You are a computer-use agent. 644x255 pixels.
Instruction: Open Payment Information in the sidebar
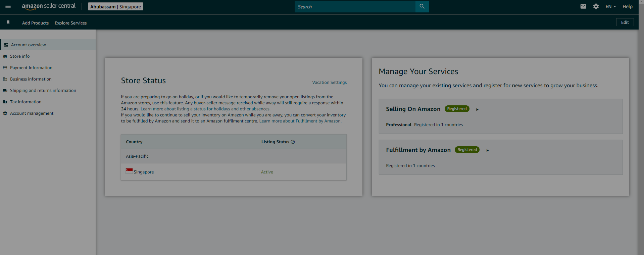[x=31, y=68]
